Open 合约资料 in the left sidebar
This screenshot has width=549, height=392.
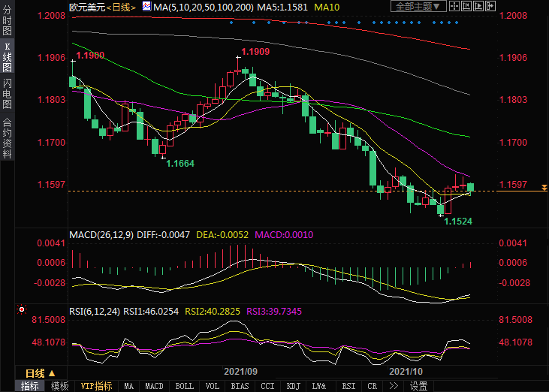[7, 136]
